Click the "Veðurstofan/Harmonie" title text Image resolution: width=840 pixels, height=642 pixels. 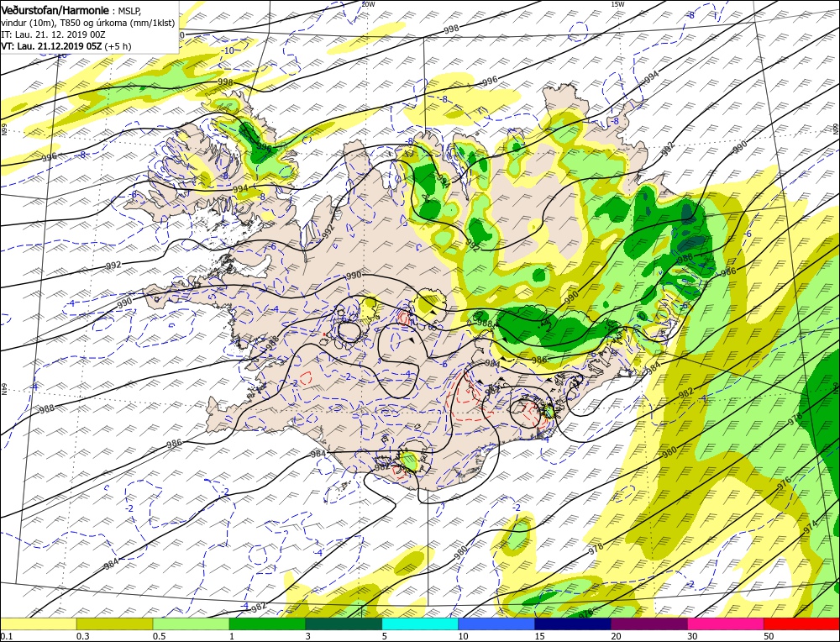coord(55,10)
